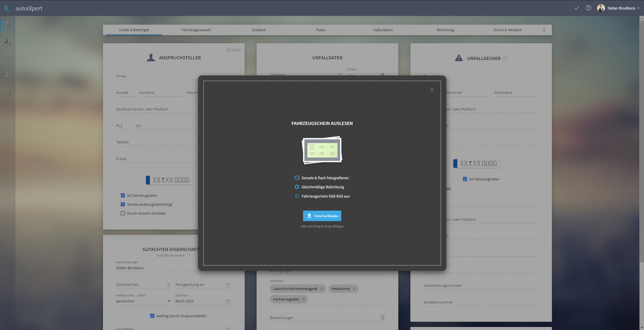Click the Anspruchsteller PLZ field

point(124,126)
